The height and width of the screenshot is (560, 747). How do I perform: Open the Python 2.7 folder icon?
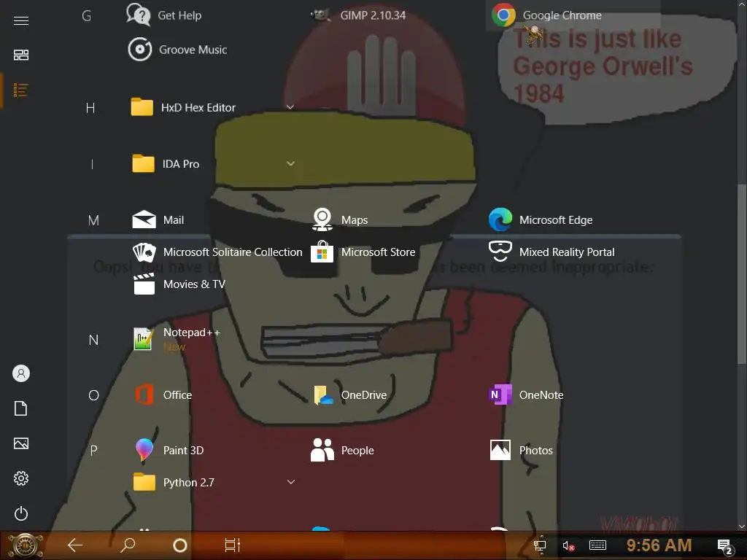coord(144,482)
